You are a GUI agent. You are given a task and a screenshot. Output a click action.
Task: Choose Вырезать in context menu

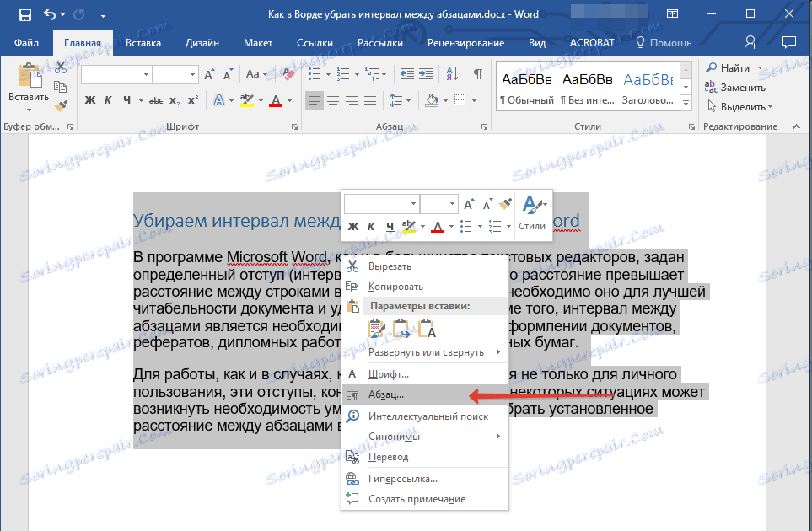click(x=425, y=266)
